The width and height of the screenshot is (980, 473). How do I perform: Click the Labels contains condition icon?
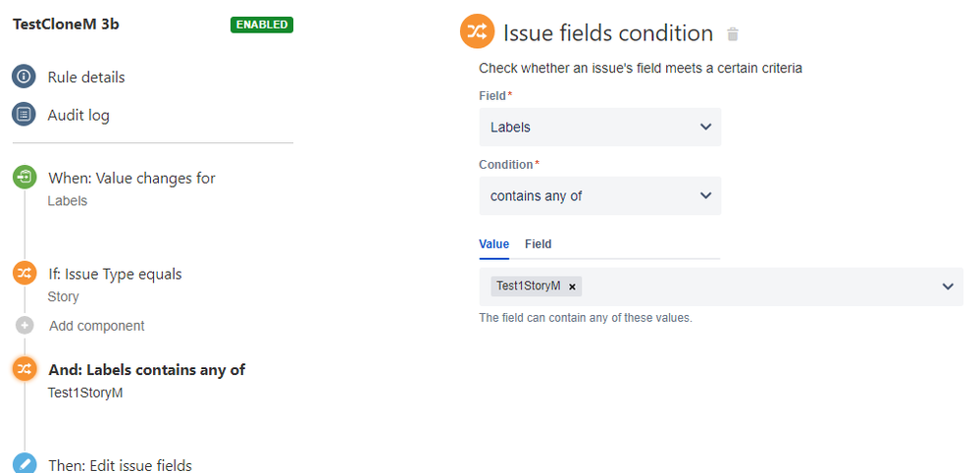pyautogui.click(x=24, y=369)
